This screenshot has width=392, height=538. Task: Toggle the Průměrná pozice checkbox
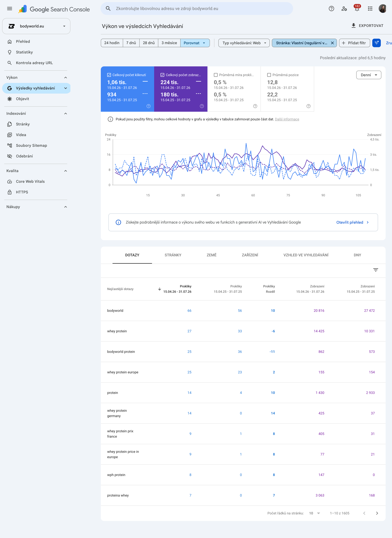[269, 75]
